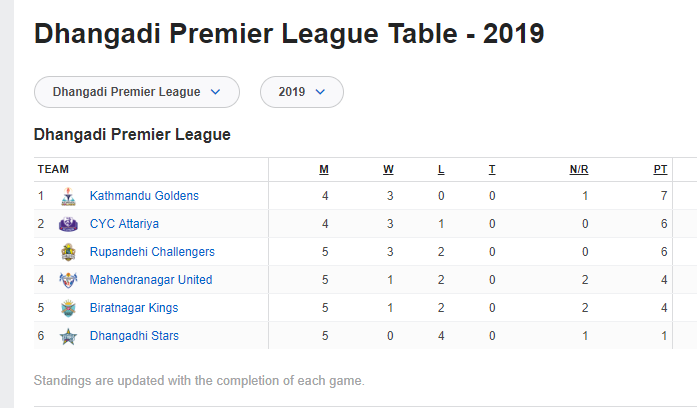This screenshot has height=408, width=697.
Task: Open the Dhangadi Premier League dropdown
Action: 137,92
